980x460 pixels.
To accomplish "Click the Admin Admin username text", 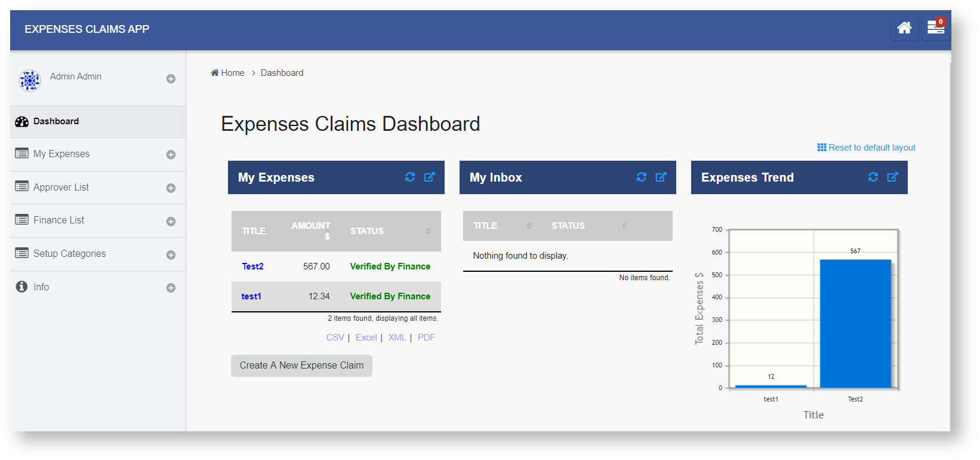I will 76,76.
